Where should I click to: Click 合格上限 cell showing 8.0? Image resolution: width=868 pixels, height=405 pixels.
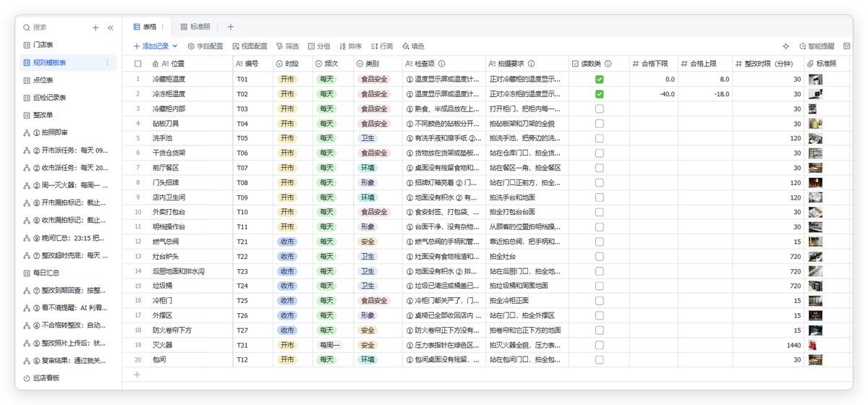[x=705, y=79]
